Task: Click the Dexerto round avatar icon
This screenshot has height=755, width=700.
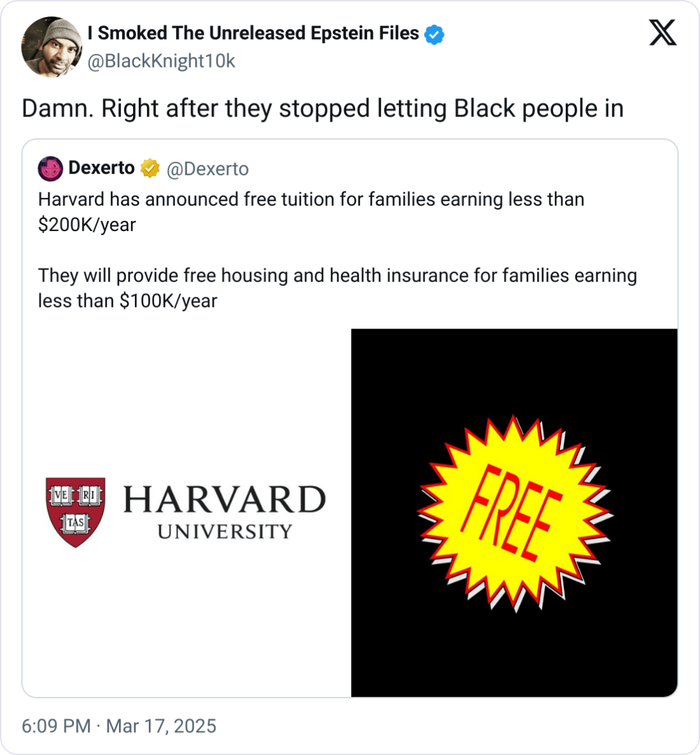Action: pyautogui.click(x=50, y=169)
